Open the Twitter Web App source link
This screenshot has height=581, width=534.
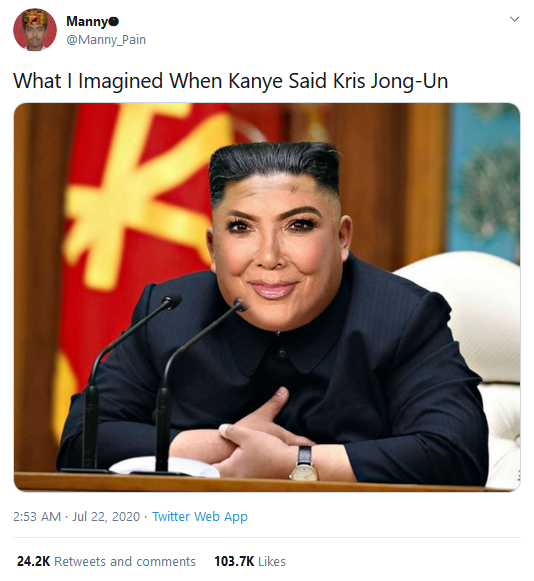click(200, 517)
